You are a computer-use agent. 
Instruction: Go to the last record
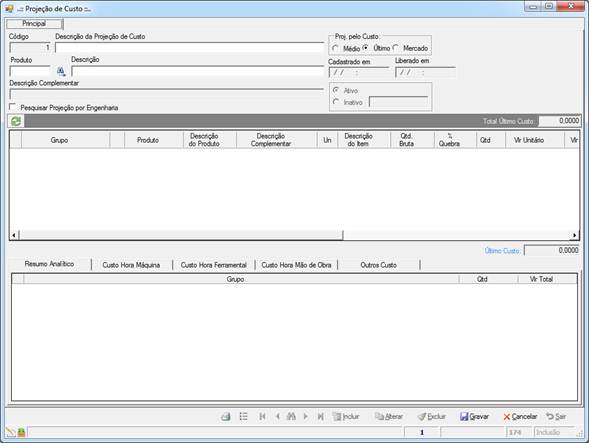coord(320,416)
